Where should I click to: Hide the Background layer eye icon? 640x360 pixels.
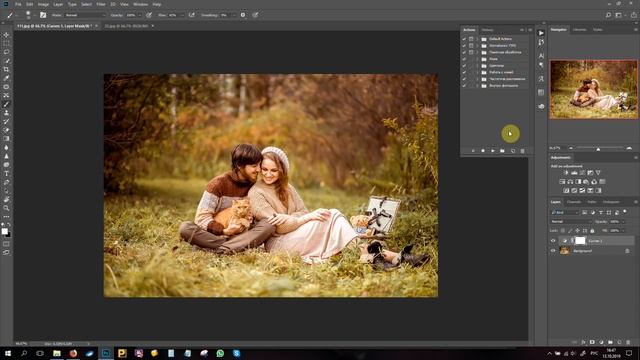[x=553, y=251]
